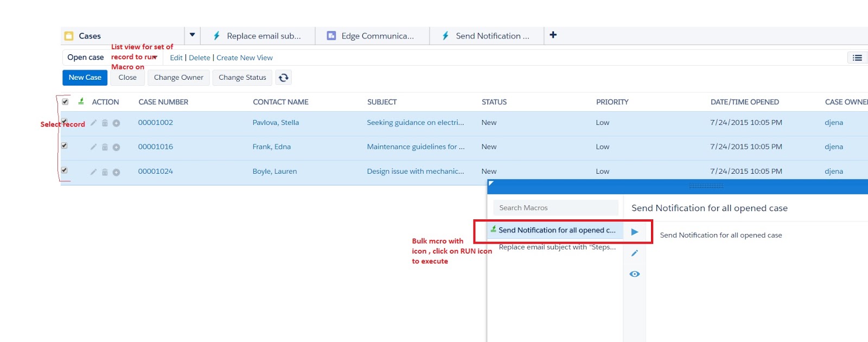
Task: Click trash icon for case 00001024
Action: point(105,172)
